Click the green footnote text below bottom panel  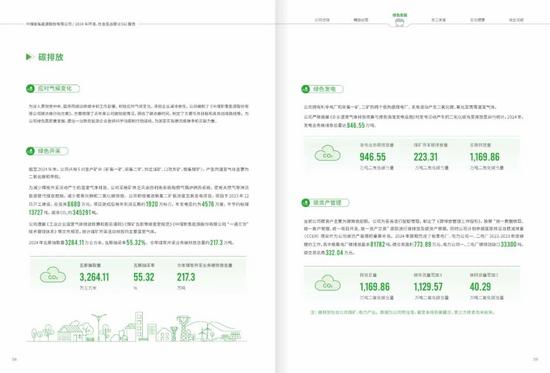click(403, 312)
